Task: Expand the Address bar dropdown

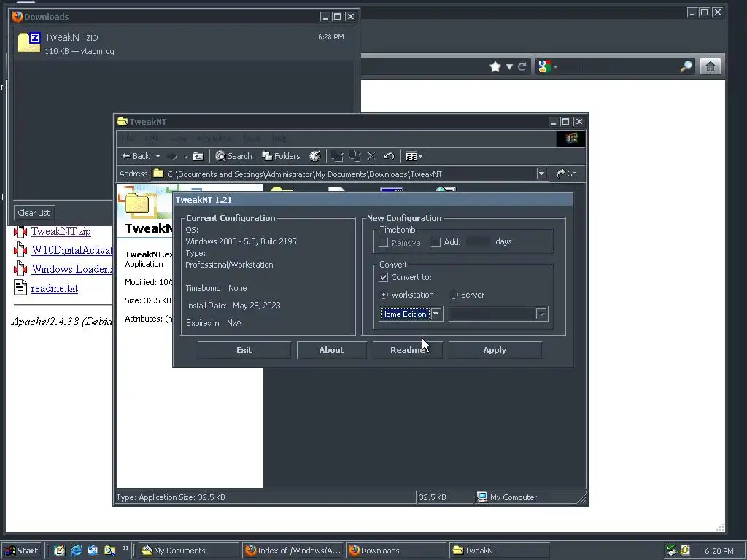Action: click(x=541, y=174)
